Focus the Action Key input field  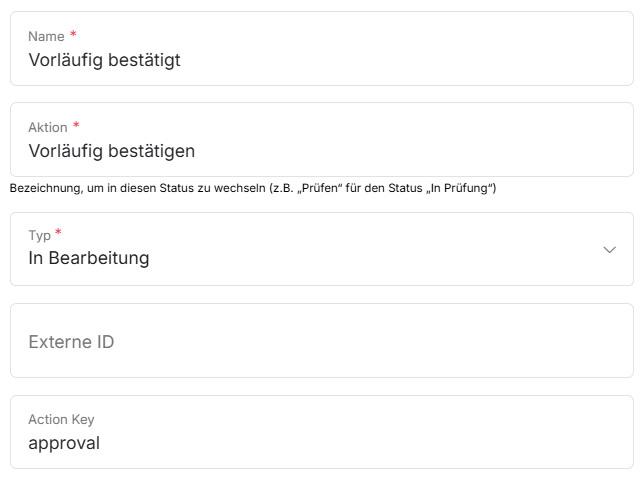click(322, 432)
